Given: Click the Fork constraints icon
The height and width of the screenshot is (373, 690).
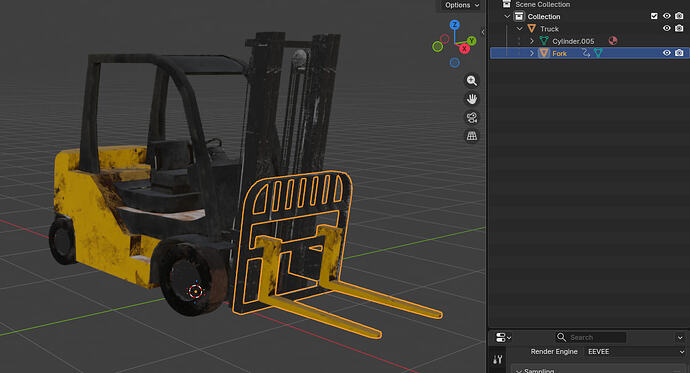Looking at the screenshot, I should click(586, 53).
